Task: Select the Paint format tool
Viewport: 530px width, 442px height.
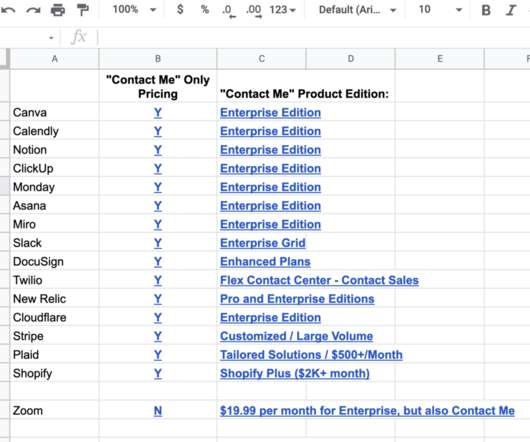Action: [x=82, y=10]
